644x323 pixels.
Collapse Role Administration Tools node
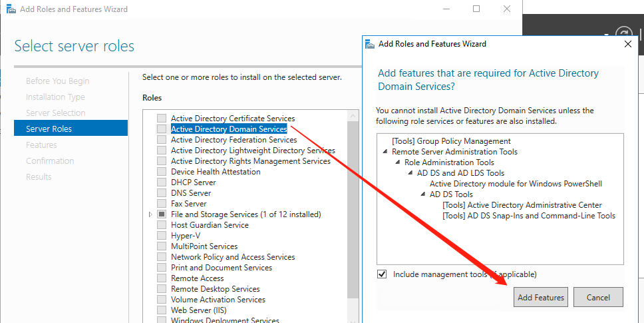398,162
